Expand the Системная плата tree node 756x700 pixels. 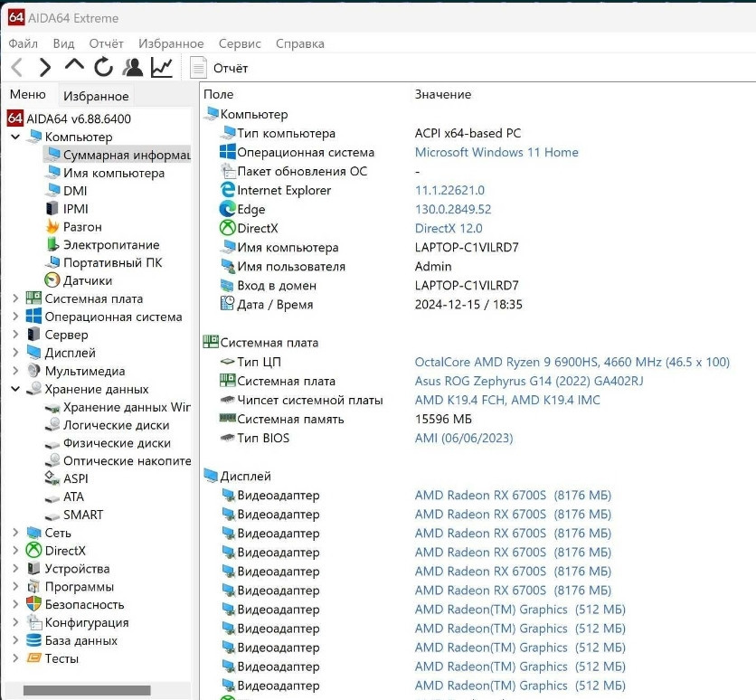tap(15, 298)
